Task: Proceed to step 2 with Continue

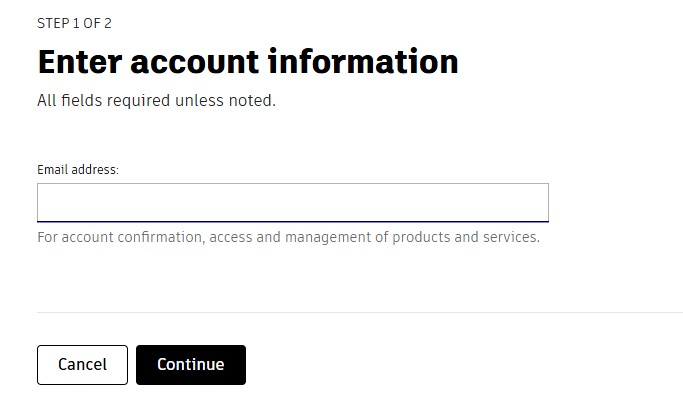Action: pyautogui.click(x=190, y=365)
